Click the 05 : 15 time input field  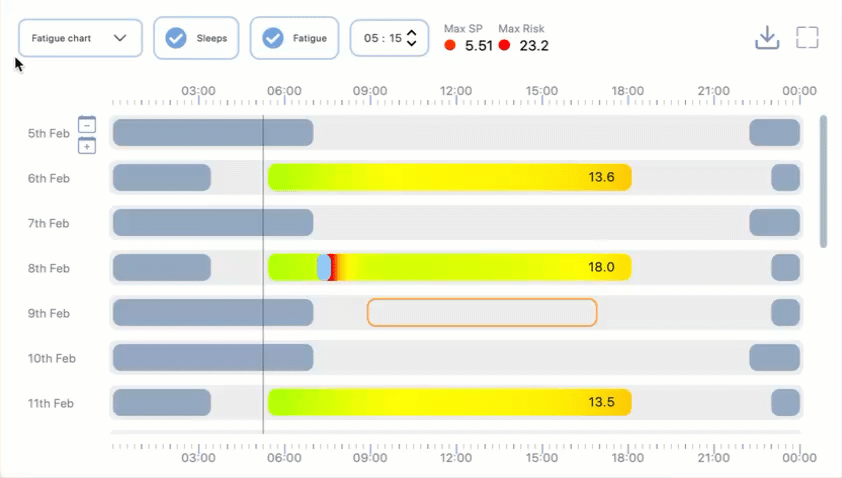[x=382, y=38]
